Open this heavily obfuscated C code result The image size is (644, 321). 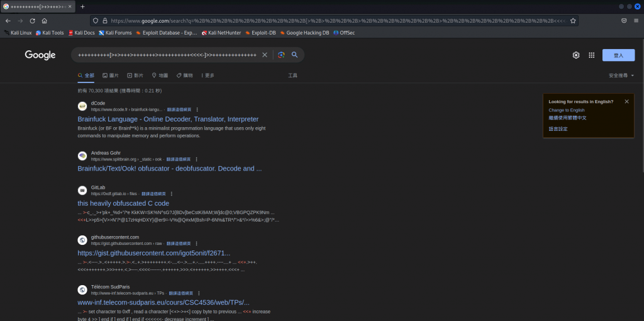point(123,203)
